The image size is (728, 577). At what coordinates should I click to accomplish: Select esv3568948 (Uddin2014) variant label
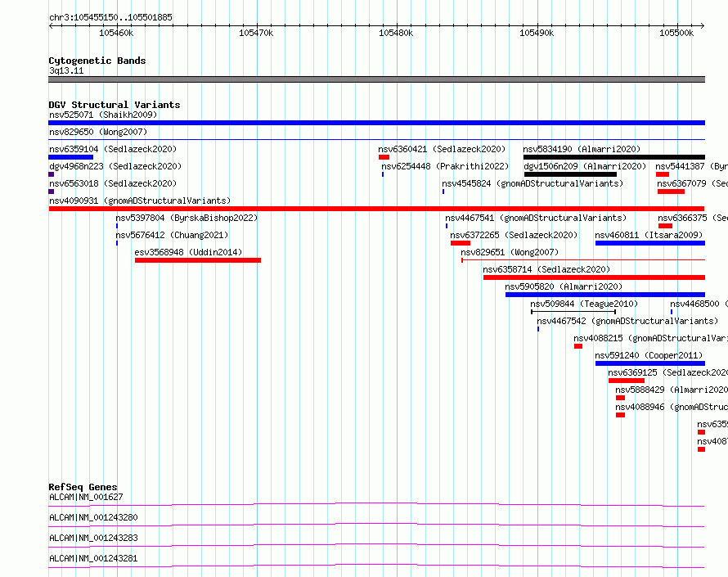(188, 252)
